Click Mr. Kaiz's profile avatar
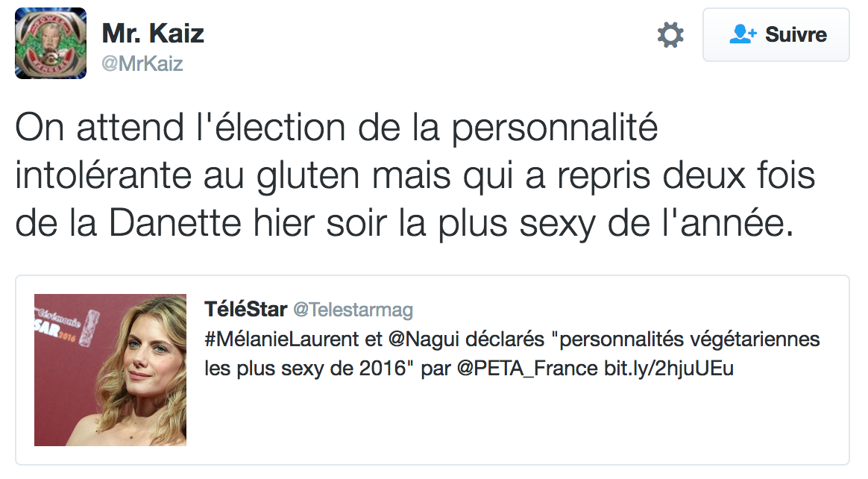The image size is (868, 479). [50, 43]
